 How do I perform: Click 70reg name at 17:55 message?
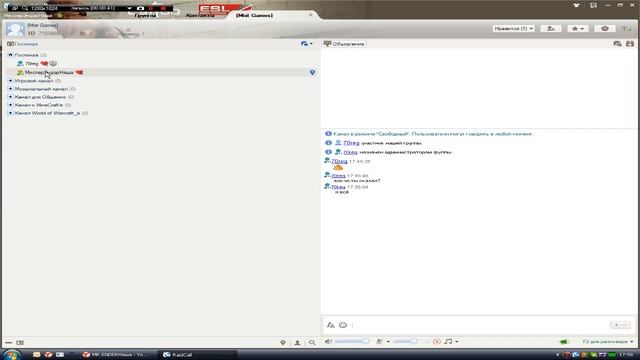pyautogui.click(x=338, y=187)
